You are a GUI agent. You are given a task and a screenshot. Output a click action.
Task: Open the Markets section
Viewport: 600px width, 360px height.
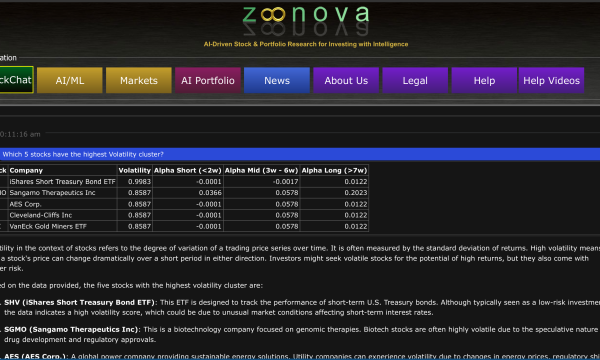(139, 80)
